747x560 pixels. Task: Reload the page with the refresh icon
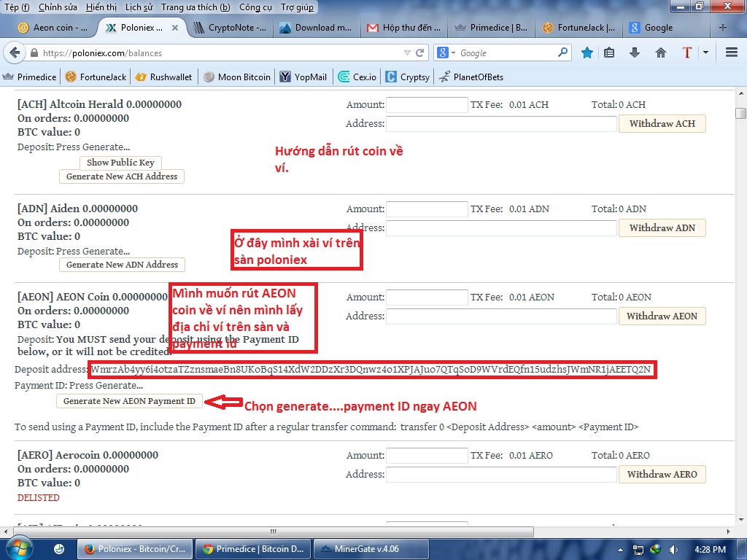tap(419, 52)
